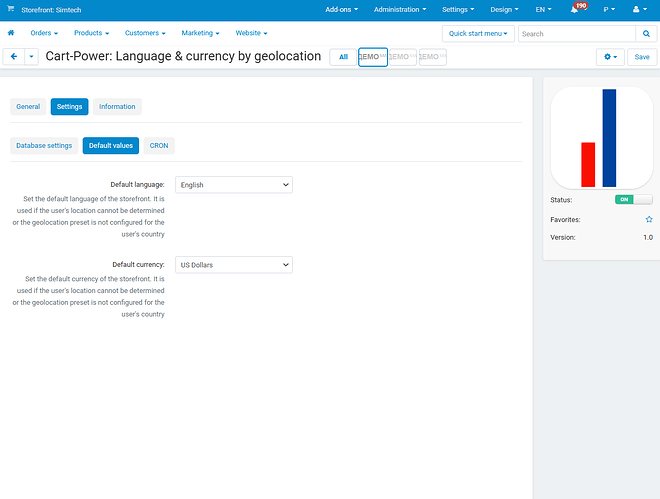This screenshot has height=499, width=660.
Task: Click the Save button
Action: pyautogui.click(x=642, y=57)
